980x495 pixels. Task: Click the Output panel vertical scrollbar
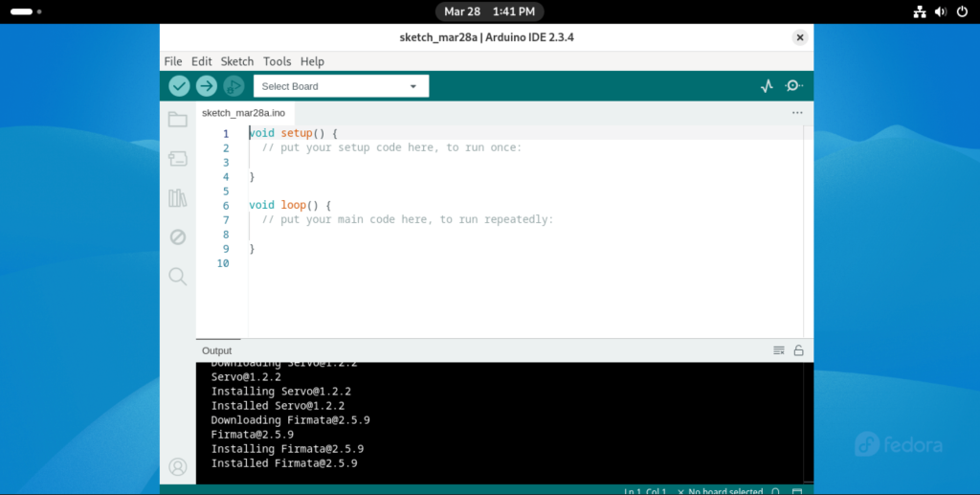point(809,422)
